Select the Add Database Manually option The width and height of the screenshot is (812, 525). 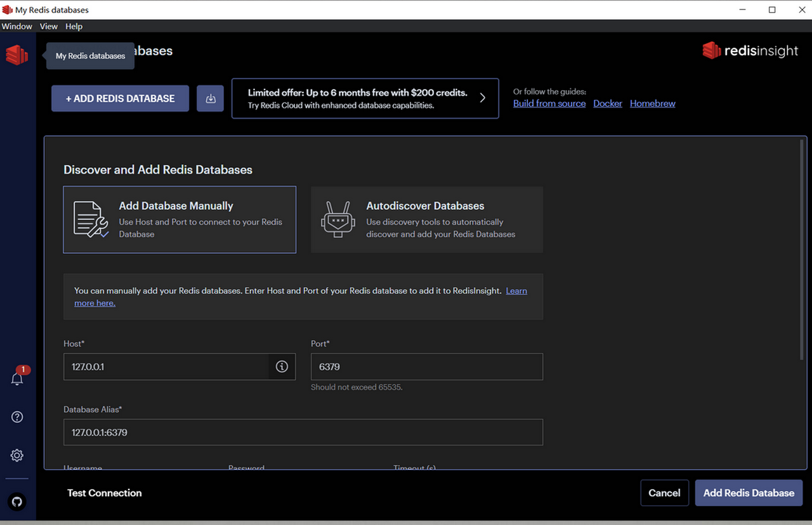[x=180, y=219]
